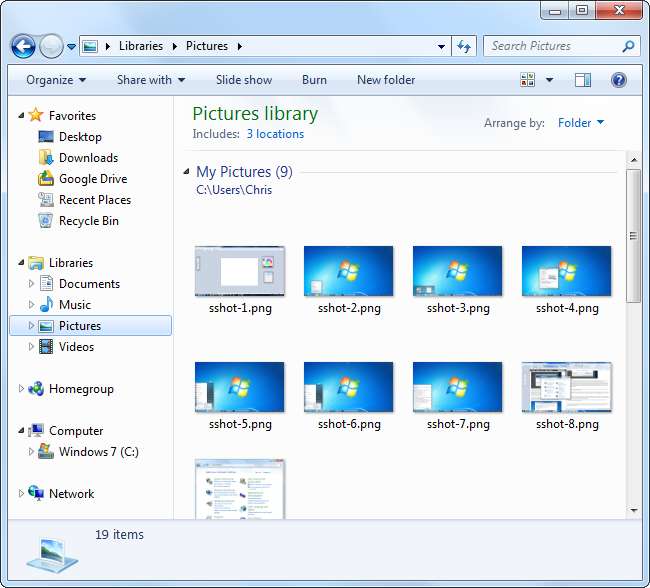The height and width of the screenshot is (588, 650).
Task: Open the Help question mark icon
Action: (618, 80)
